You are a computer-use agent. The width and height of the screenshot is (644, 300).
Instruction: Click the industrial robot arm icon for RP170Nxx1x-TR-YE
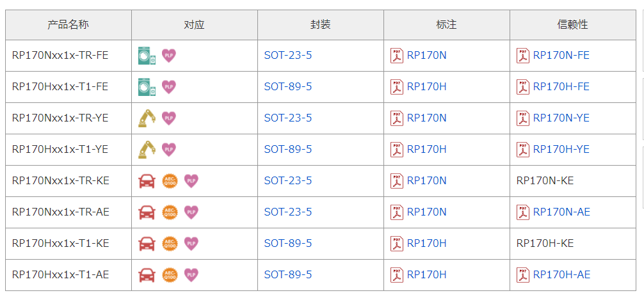tap(147, 118)
